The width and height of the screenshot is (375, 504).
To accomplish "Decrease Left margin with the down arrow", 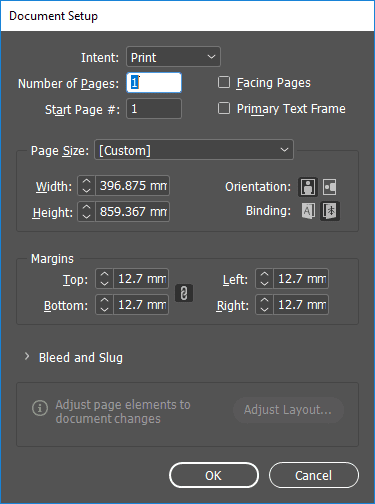I will [x=265, y=284].
